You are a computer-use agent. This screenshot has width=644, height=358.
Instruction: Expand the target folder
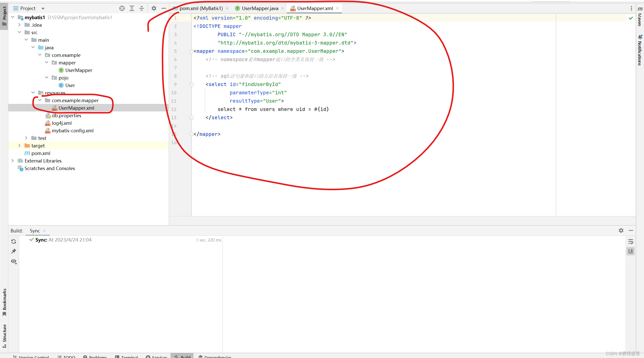click(x=19, y=146)
